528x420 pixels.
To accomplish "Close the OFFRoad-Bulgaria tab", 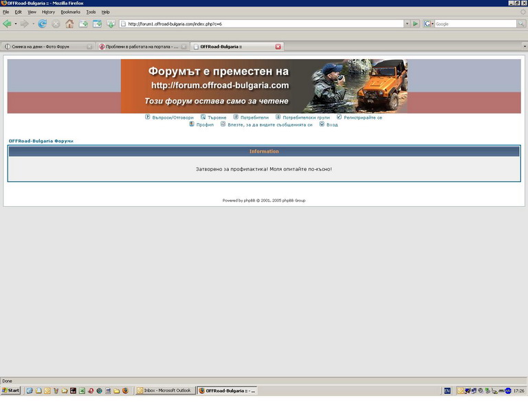I will 278,47.
